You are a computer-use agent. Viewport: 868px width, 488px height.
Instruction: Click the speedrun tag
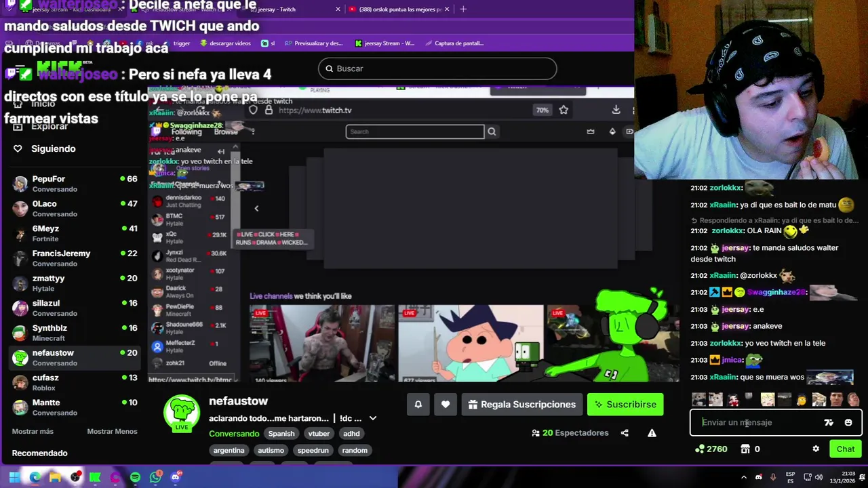tap(313, 450)
